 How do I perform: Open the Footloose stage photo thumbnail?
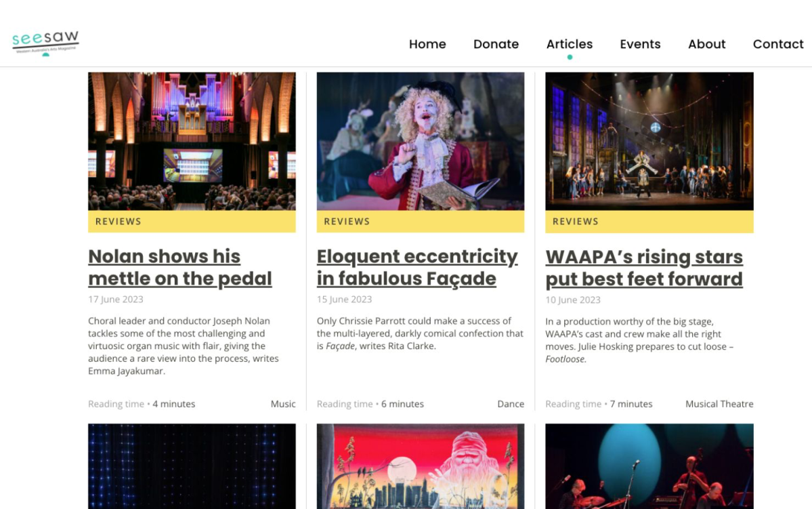click(x=649, y=141)
